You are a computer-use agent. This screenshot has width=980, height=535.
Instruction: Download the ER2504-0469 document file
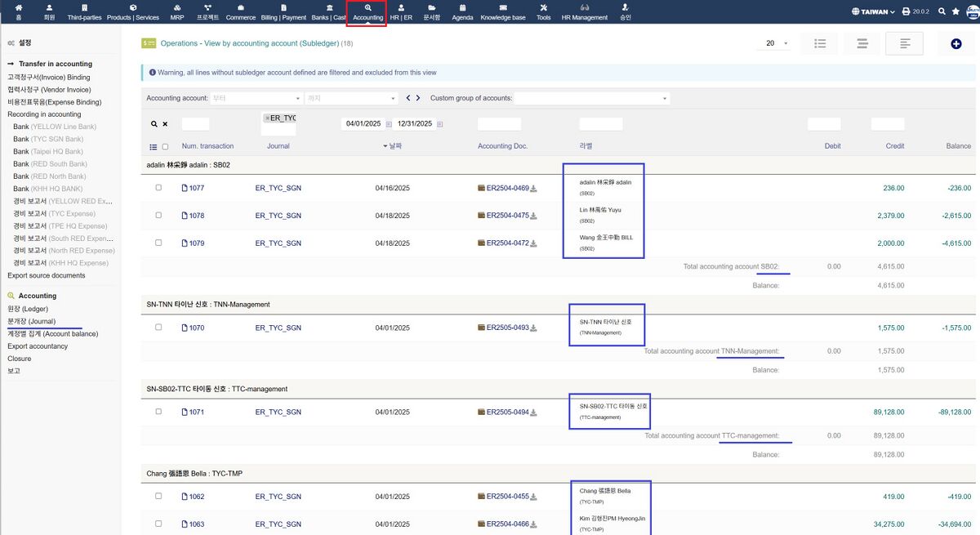(x=534, y=188)
